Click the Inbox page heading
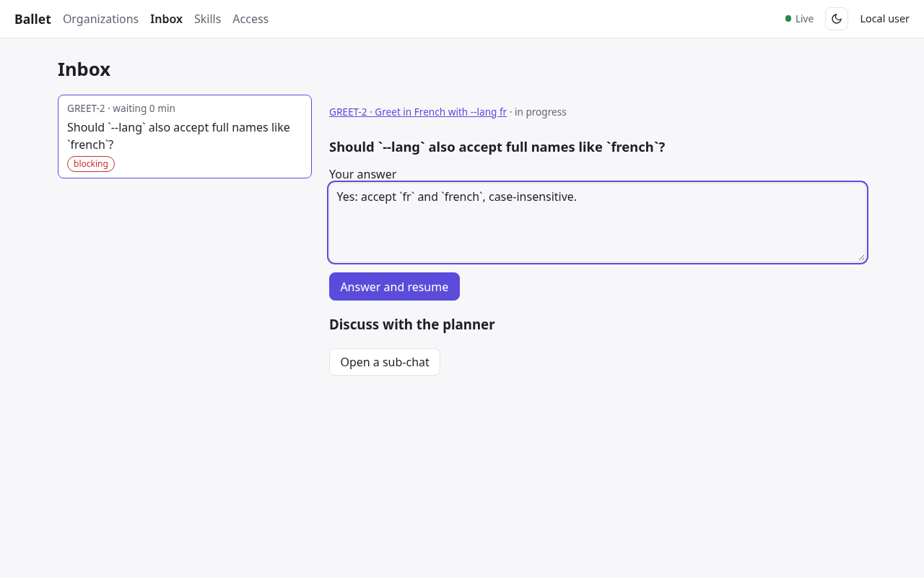 pyautogui.click(x=84, y=69)
